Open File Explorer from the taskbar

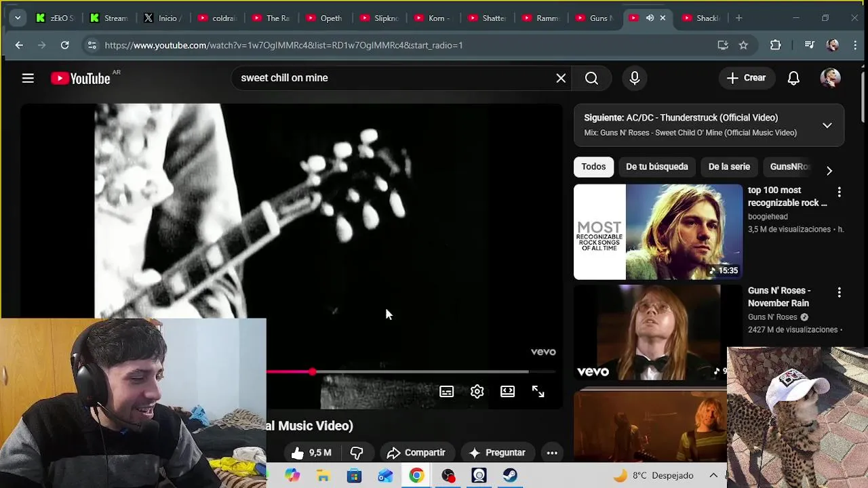click(323, 476)
